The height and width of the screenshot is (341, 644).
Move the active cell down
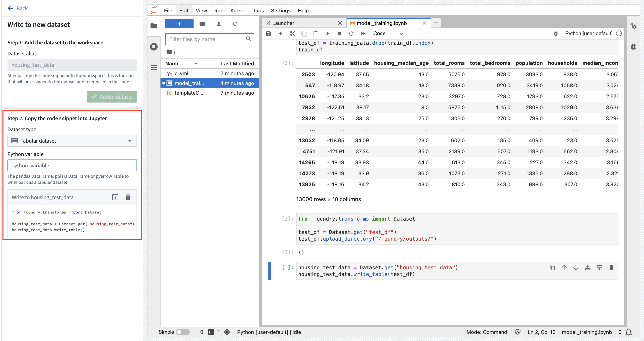pos(576,268)
